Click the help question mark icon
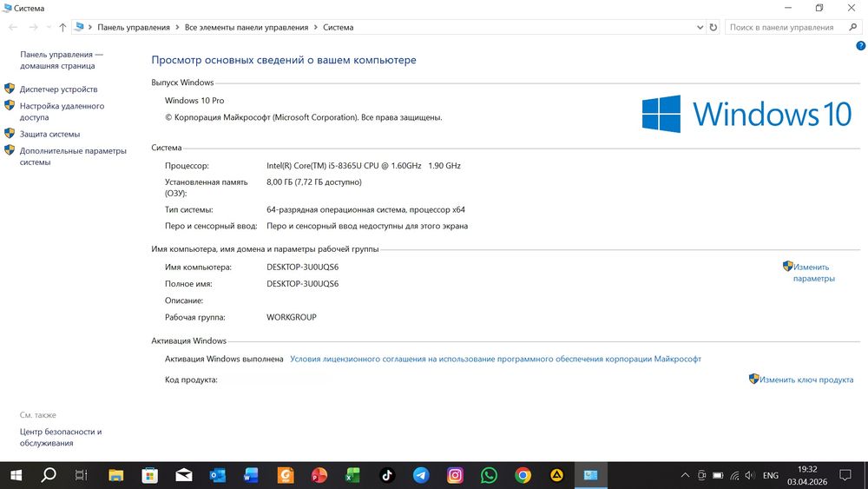This screenshot has height=489, width=868. coord(860,46)
